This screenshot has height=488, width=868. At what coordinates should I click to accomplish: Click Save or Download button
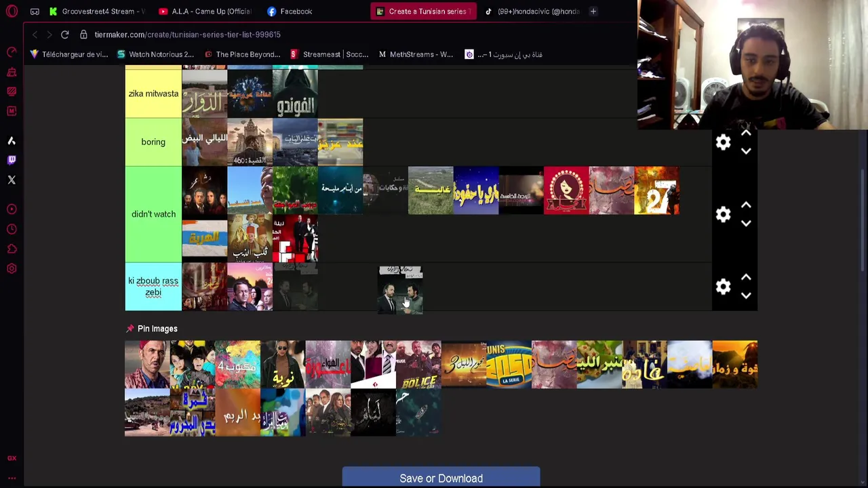[x=441, y=478]
